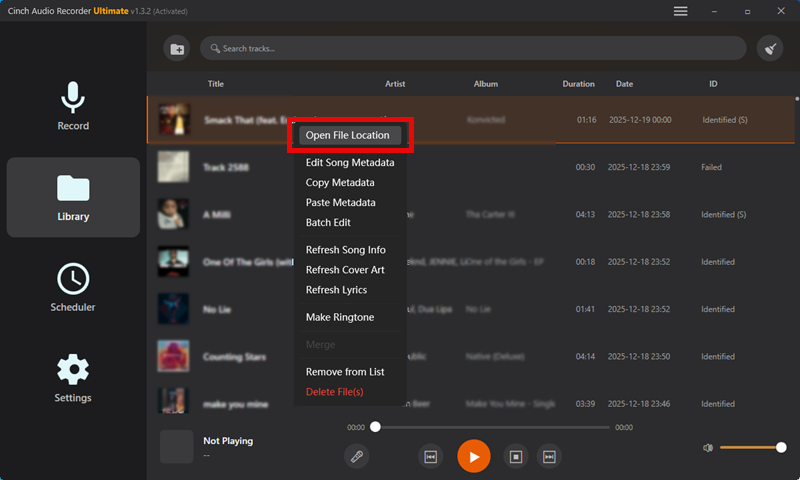Click the add folder icon

click(176, 48)
